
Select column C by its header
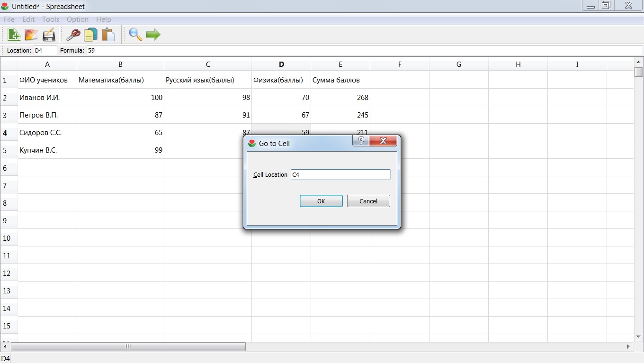click(x=208, y=64)
